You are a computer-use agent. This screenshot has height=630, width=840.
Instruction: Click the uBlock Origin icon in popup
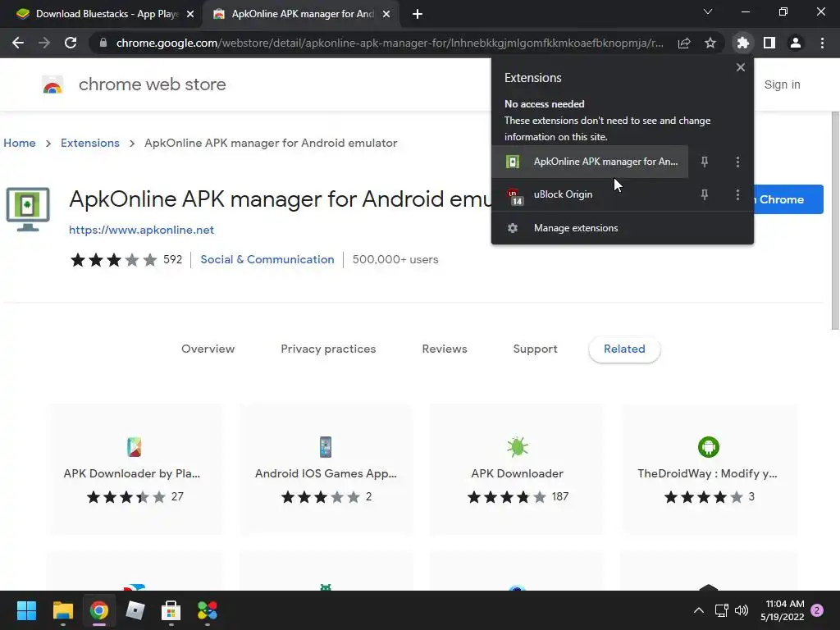pos(514,196)
